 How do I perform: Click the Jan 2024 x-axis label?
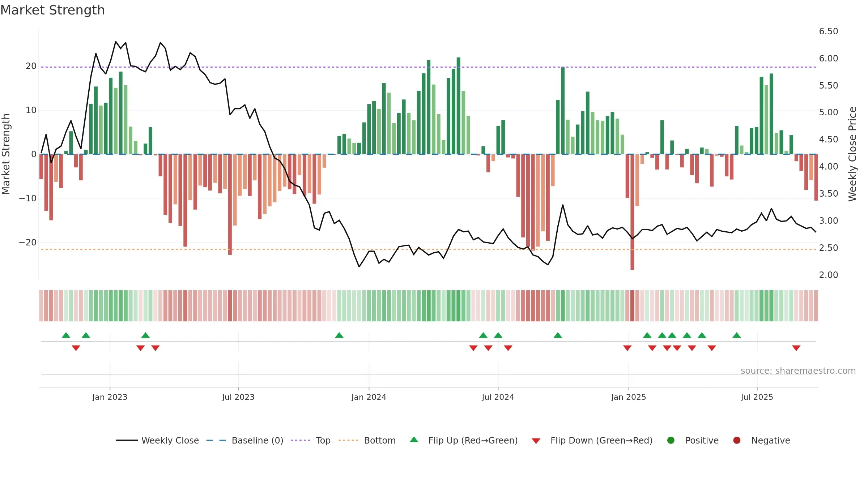tap(369, 397)
